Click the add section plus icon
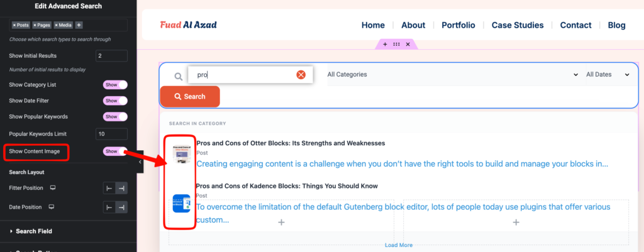644x252 pixels. coord(385,45)
